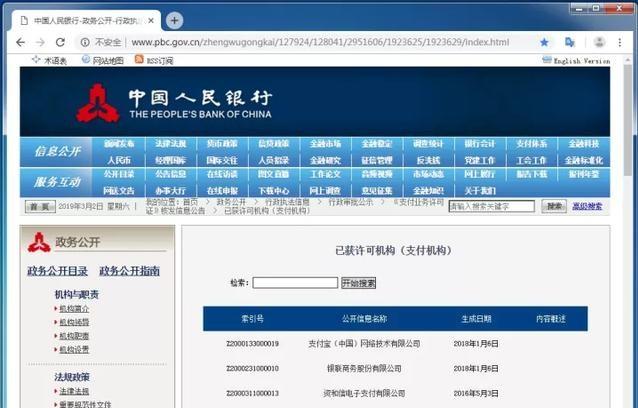Open the 服务互动 section heading
Screen dimensions: 638x408
[57, 182]
